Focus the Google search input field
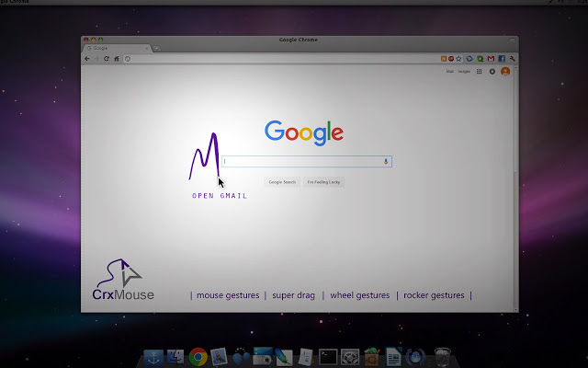 click(x=307, y=162)
